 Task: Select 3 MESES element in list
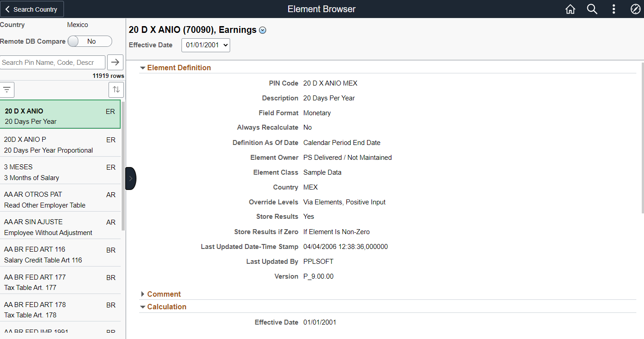point(60,172)
